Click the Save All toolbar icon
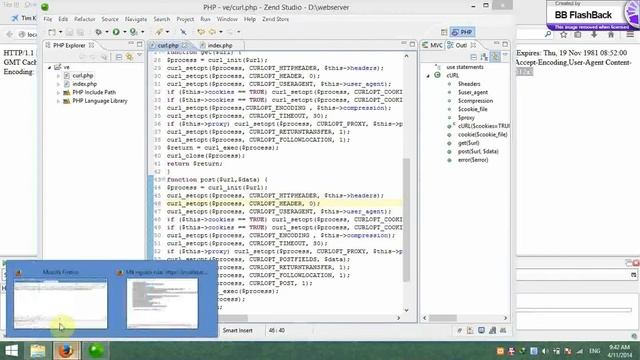The image size is (640, 360). [80, 32]
